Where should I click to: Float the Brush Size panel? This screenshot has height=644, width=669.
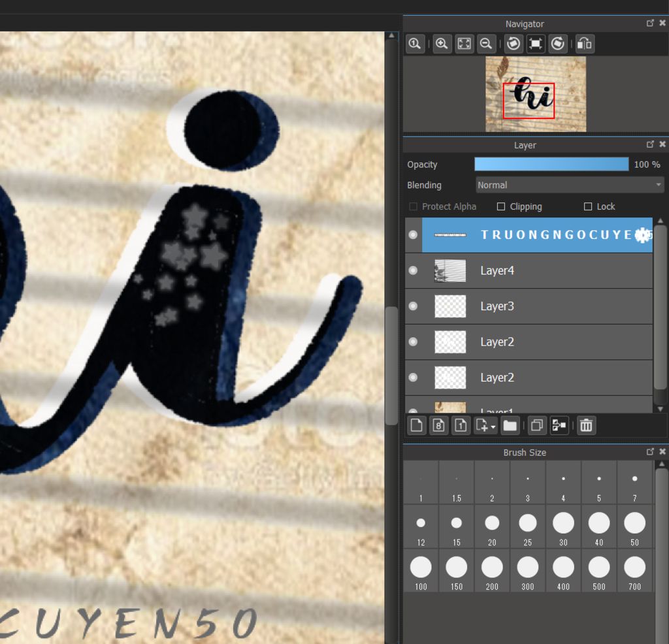point(650,451)
